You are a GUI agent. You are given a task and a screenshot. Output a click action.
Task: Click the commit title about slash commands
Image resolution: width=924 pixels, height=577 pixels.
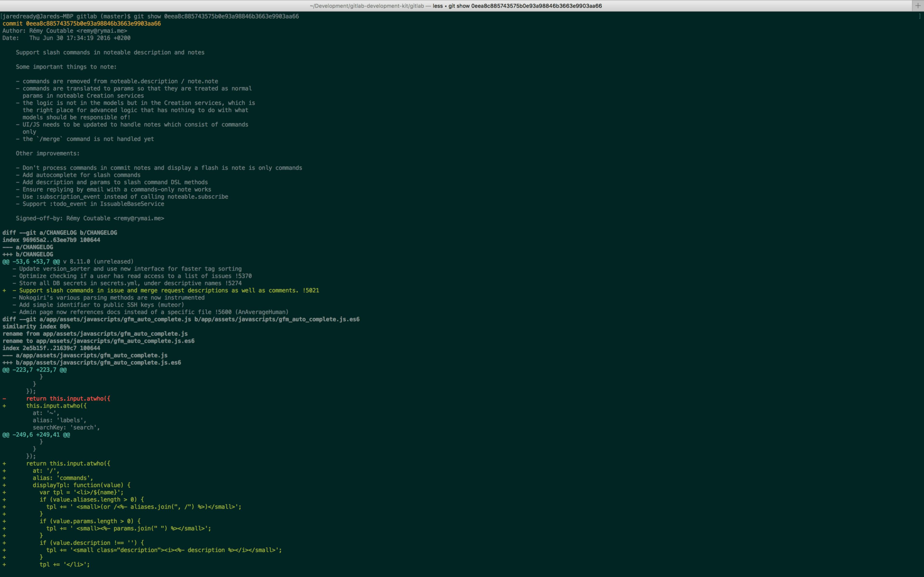coord(110,53)
